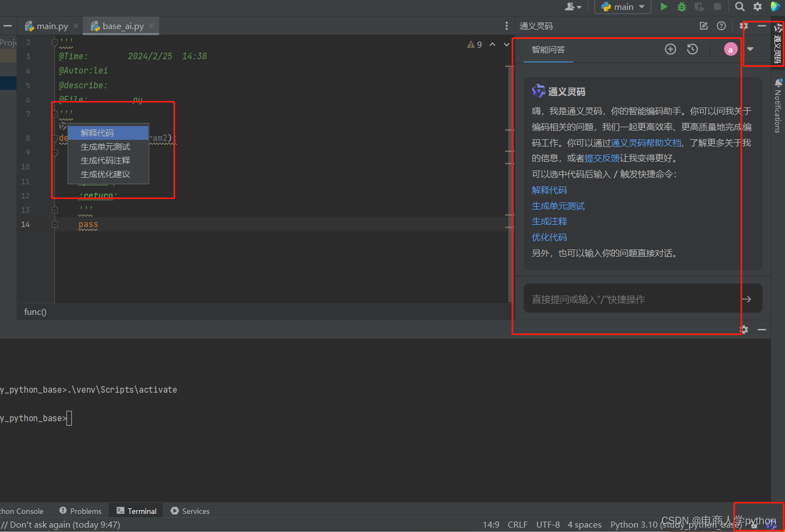Click the edit/feedback pencil icon in 通义灵码 panel header
Screen dimensions: 785x532
[704, 26]
